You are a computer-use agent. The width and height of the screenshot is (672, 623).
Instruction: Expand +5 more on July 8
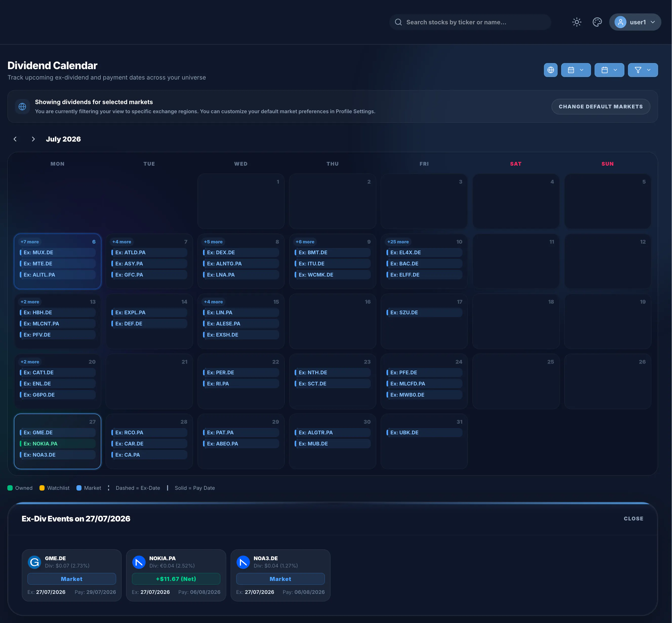click(213, 242)
